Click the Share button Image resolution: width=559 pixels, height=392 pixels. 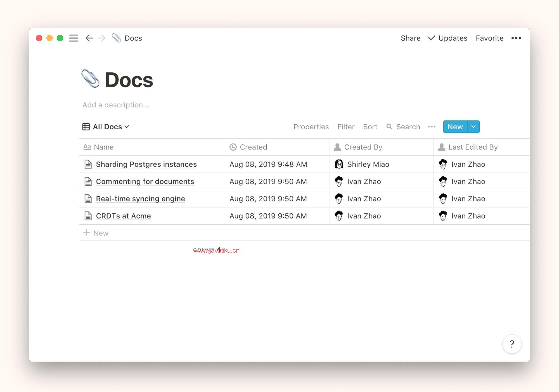[x=410, y=38]
